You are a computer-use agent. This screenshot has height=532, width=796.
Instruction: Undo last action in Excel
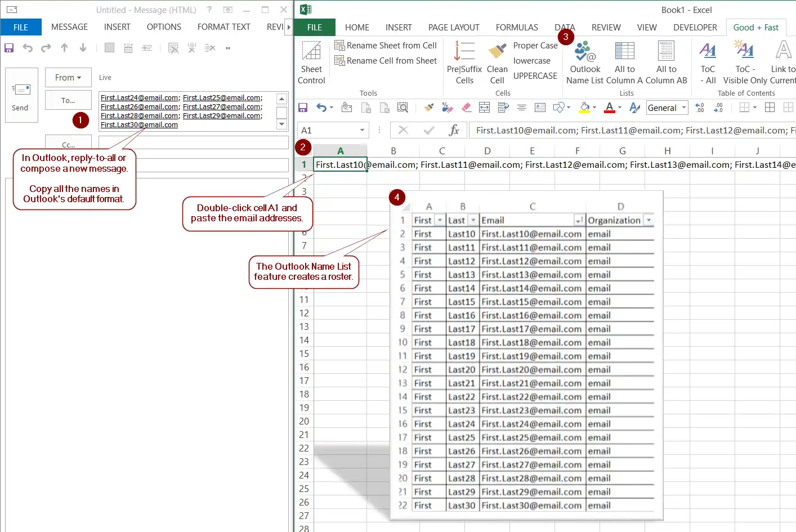(321, 108)
